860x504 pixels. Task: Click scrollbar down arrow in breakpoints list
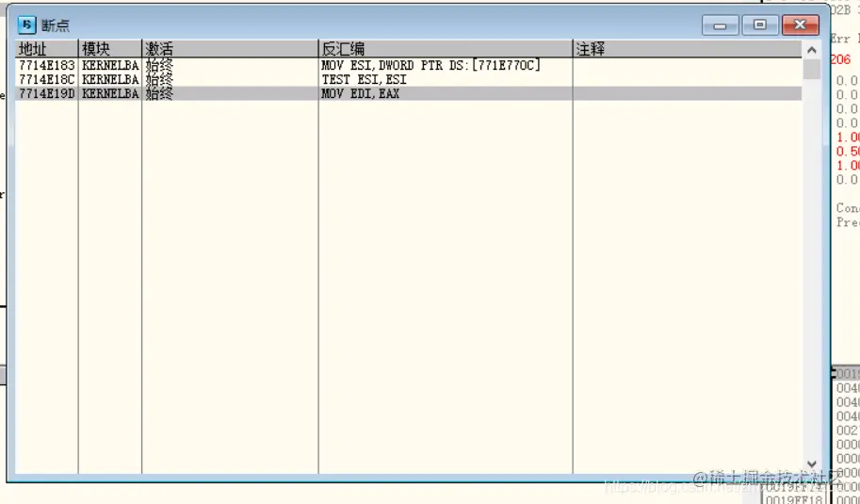coord(812,464)
